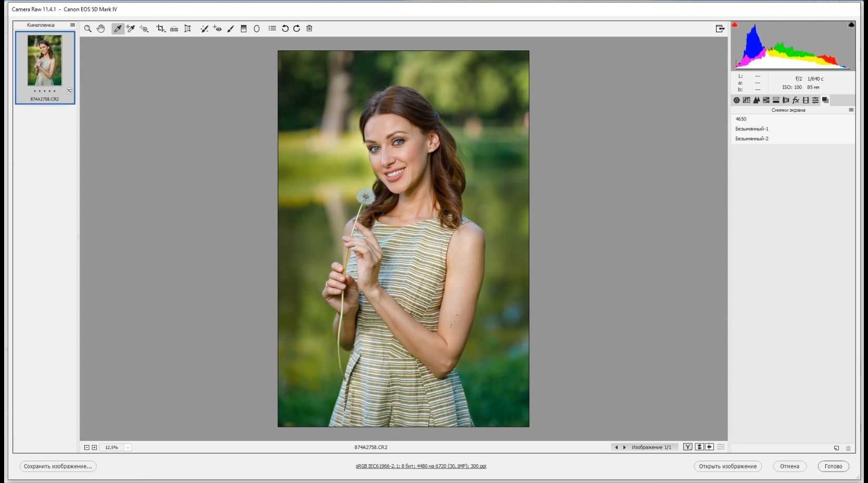Open the Split Toning tab

pyautogui.click(x=776, y=100)
